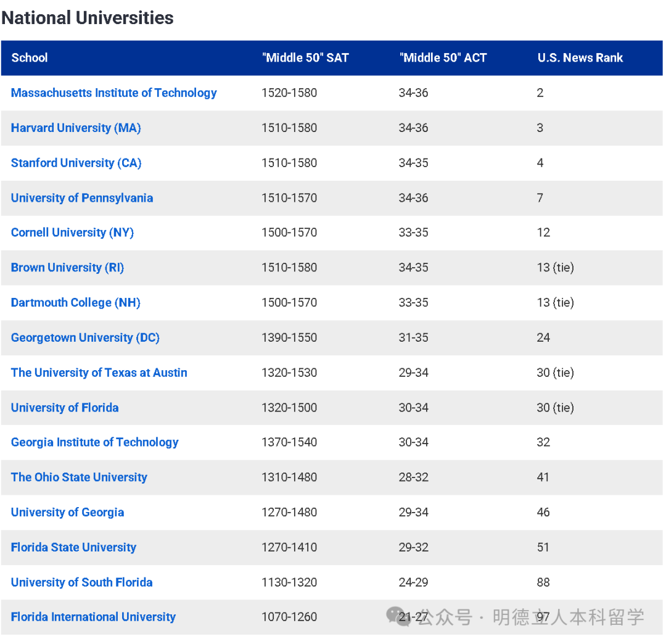
Task: Open University of Georgia link
Action: pyautogui.click(x=68, y=513)
